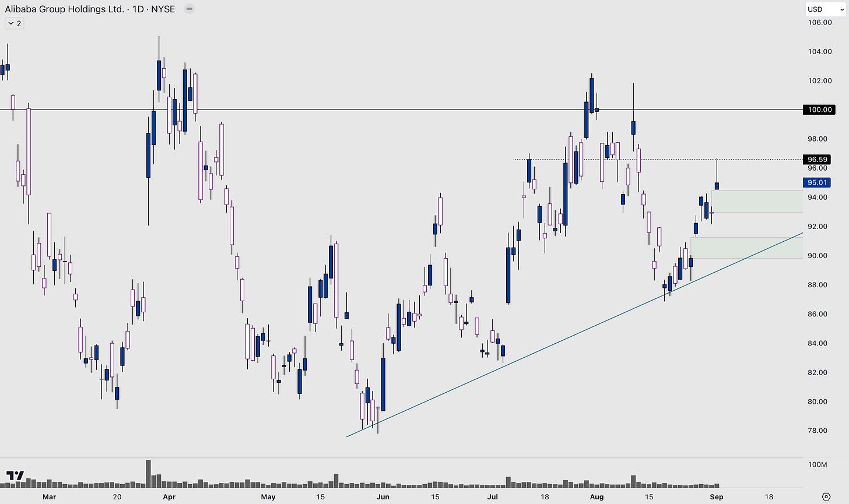Select the upper green rectangle zone near 94.00
The width and height of the screenshot is (849, 504).
coord(757,201)
